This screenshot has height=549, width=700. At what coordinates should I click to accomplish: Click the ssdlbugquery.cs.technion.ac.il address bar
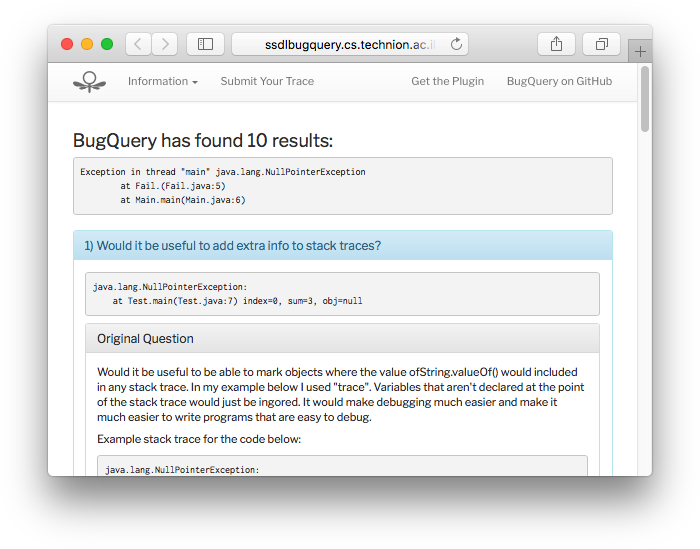[x=350, y=44]
